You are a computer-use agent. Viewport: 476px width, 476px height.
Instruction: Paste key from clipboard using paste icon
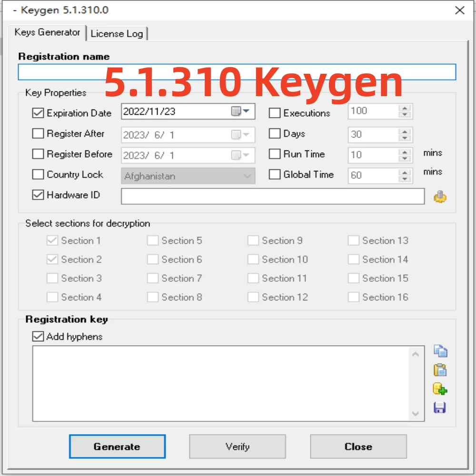tap(440, 370)
